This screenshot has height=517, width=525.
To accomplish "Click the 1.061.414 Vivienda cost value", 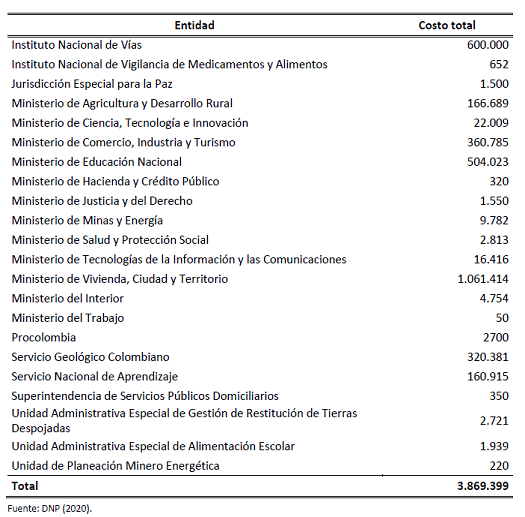I will 483,279.
